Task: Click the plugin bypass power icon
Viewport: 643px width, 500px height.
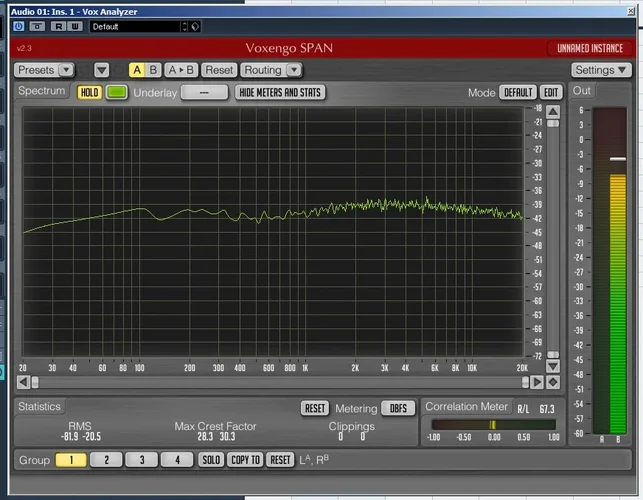Action: [19, 26]
